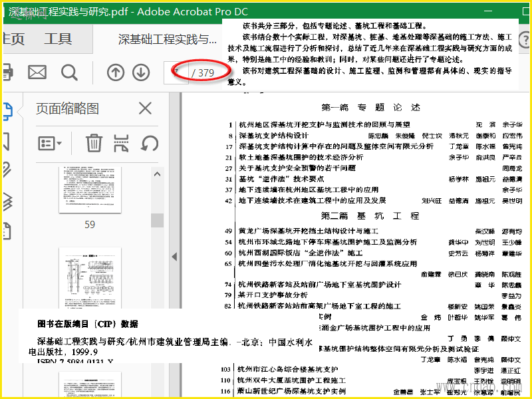The image size is (532, 399).
Task: Open layers sidebar icon
Action: pyautogui.click(x=7, y=201)
